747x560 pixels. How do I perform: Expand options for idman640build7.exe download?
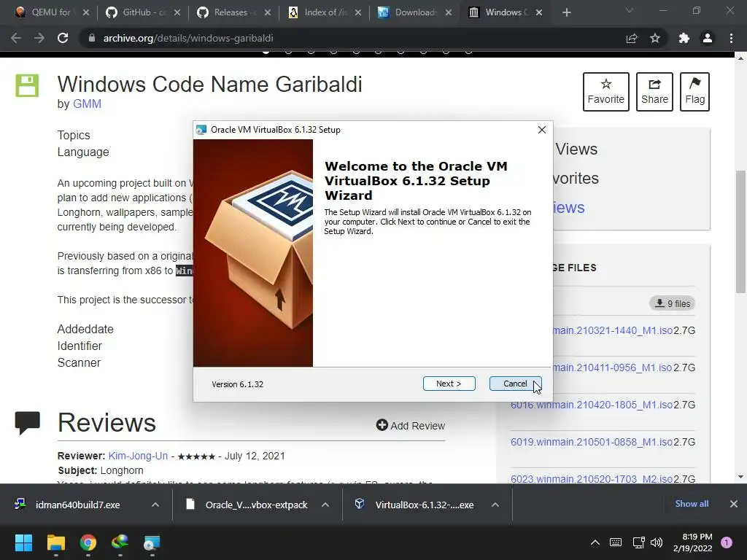[x=155, y=505]
